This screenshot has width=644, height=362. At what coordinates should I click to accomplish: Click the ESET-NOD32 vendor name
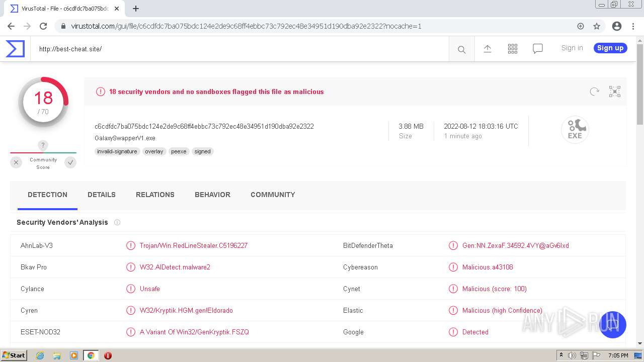40,332
